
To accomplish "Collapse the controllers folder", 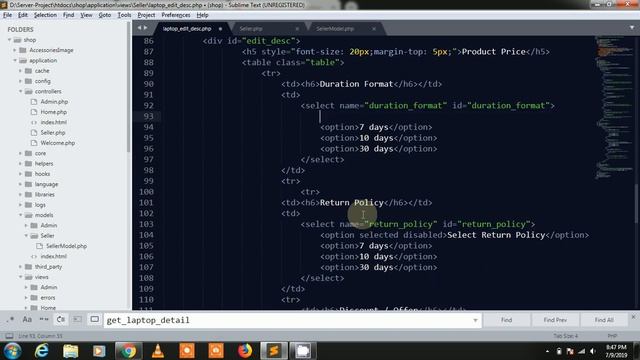I will pos(20,91).
